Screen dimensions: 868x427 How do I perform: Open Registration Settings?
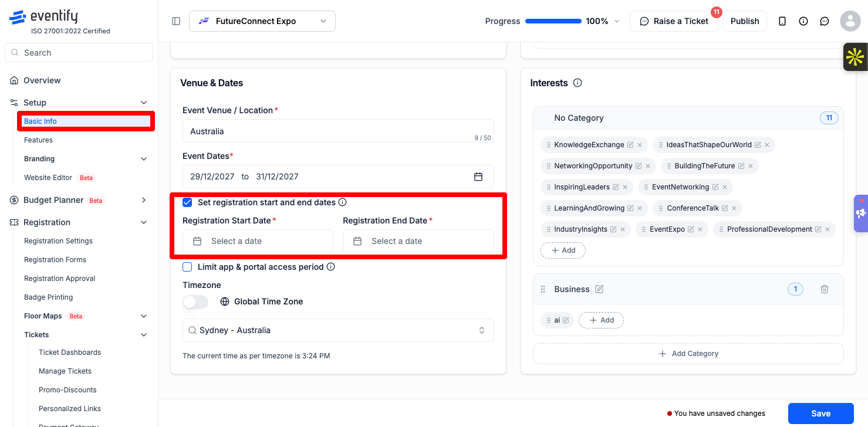tap(58, 241)
